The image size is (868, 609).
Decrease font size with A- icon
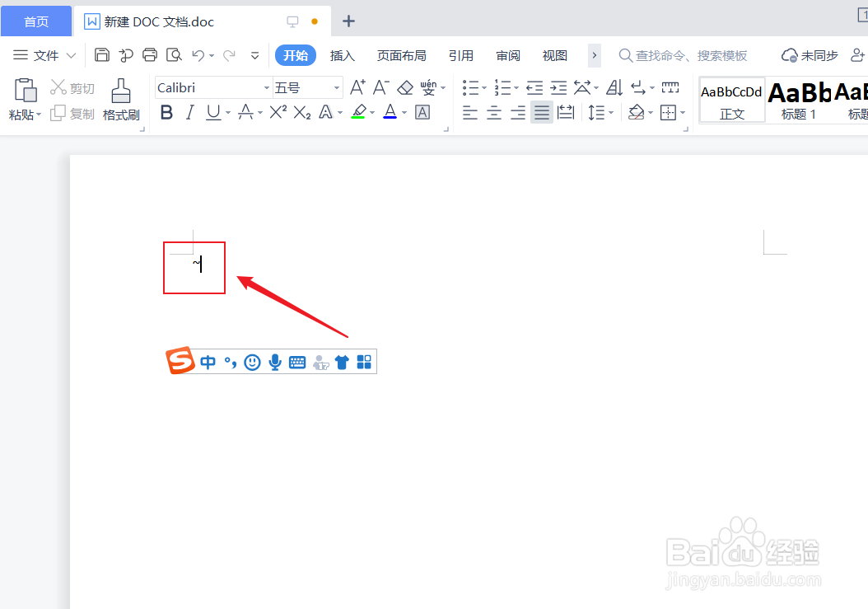click(x=380, y=87)
